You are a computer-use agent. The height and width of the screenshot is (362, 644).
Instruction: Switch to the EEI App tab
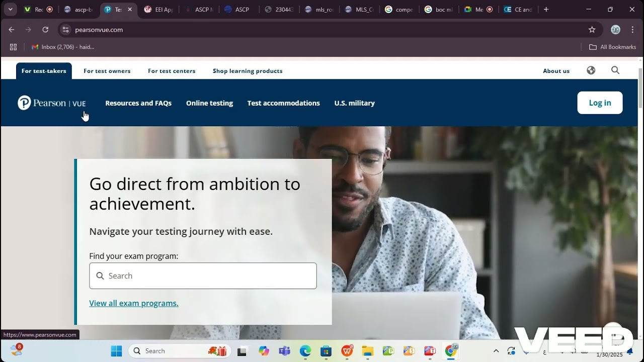[x=159, y=9]
